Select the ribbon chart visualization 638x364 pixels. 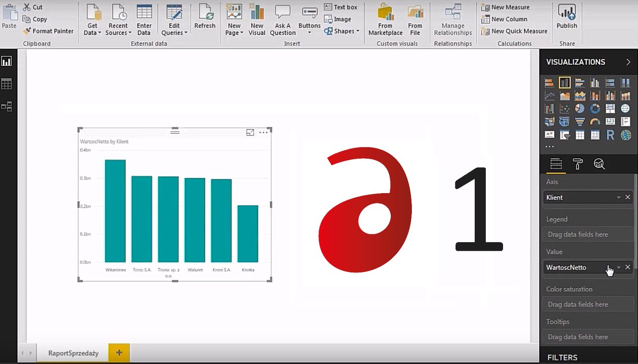coord(625,96)
